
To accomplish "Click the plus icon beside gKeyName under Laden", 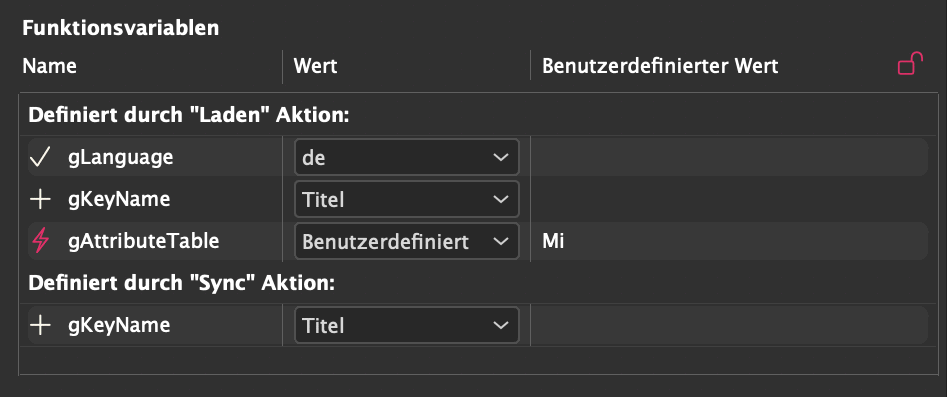I will [x=40, y=199].
